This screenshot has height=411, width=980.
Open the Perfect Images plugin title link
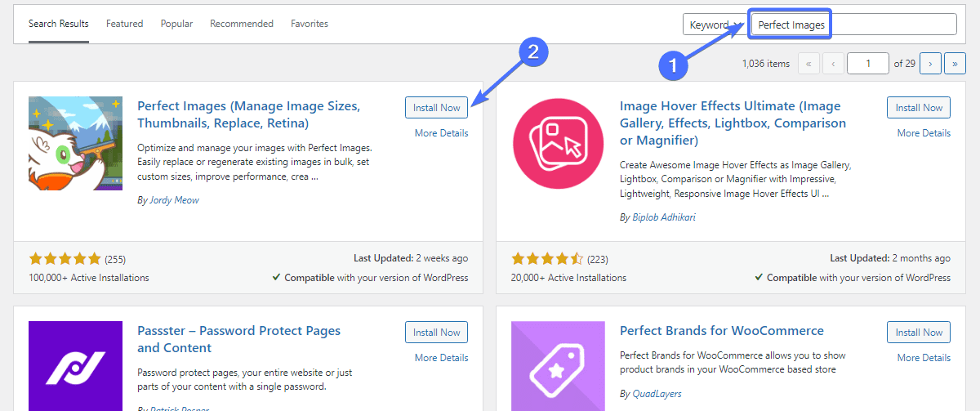click(x=248, y=114)
